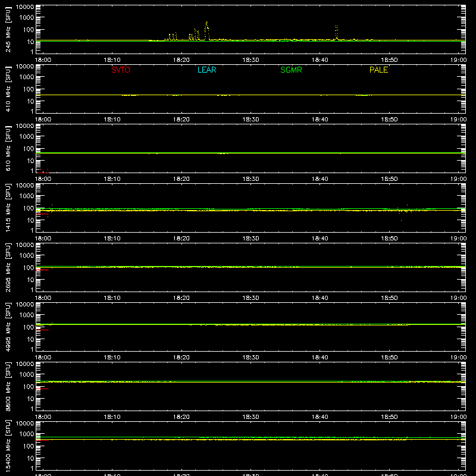Select the '4995 MHz [SFU]' axis title
Image resolution: width=476 pixels, height=476 pixels.
coord(8,327)
